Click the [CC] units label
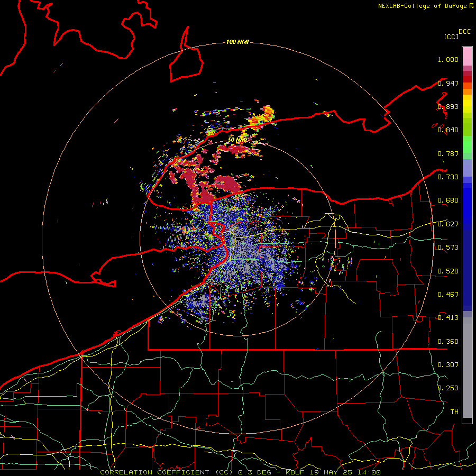476x476 pixels. point(451,36)
